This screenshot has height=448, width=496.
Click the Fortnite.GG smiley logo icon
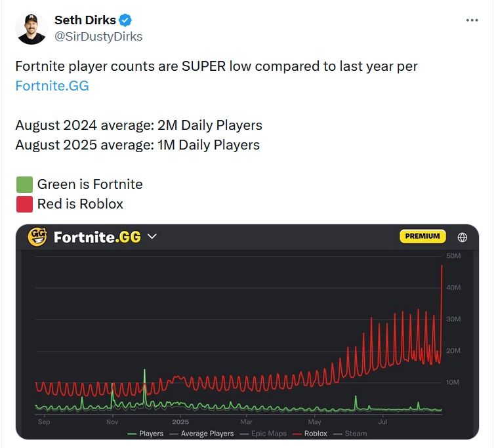click(37, 237)
